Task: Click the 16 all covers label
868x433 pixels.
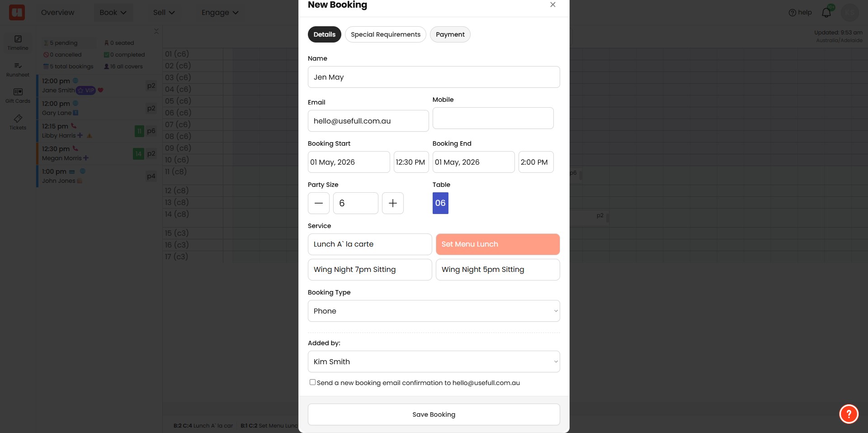Action: (123, 67)
